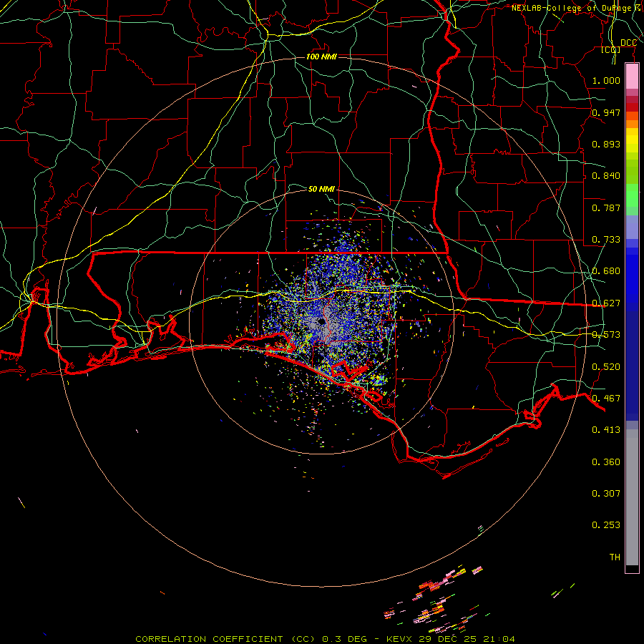Click the 0.307 legend value
Screen dimensions: 644x644
(606, 493)
